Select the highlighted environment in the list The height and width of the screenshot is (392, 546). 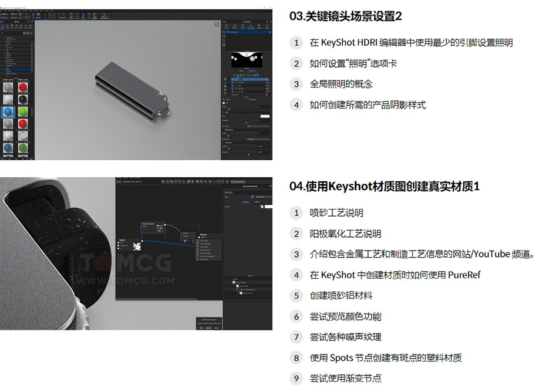(248, 32)
